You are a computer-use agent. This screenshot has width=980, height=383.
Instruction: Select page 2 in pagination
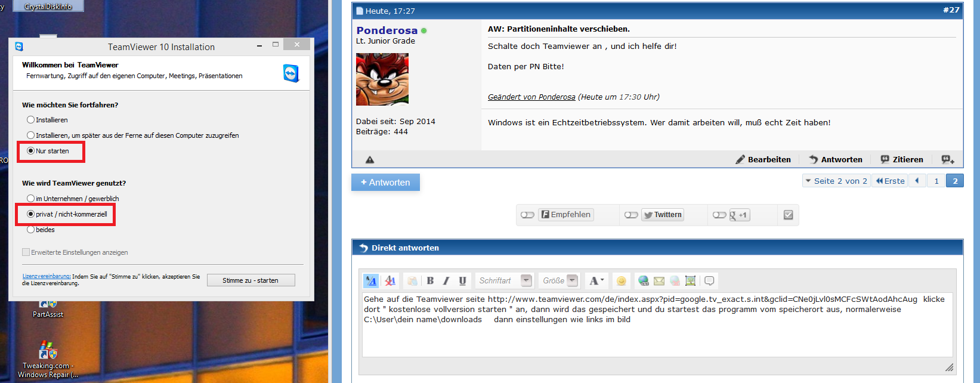(955, 181)
